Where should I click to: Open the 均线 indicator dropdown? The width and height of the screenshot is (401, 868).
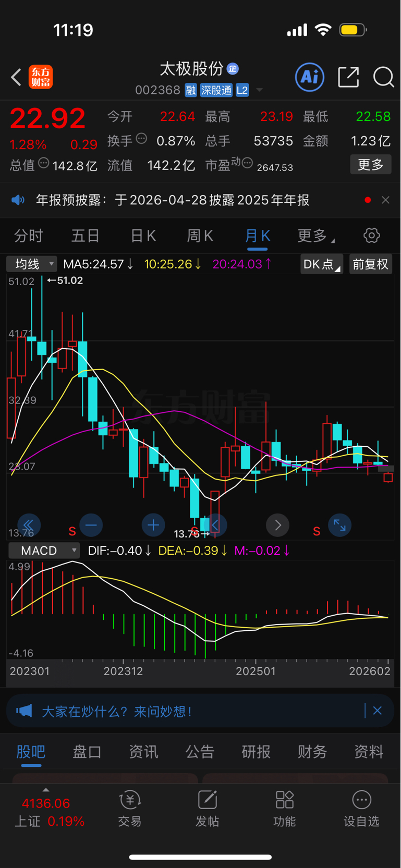point(32,264)
